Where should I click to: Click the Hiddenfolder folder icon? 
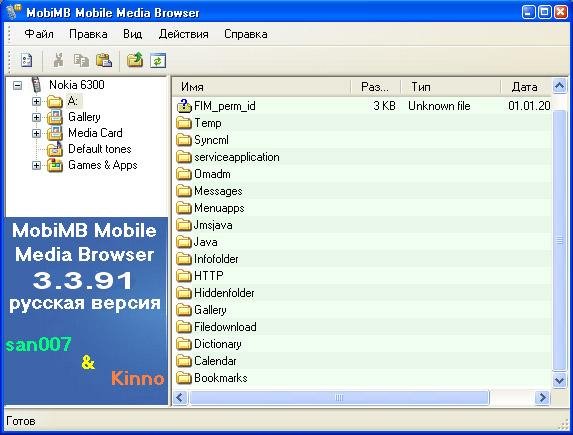pos(184,293)
